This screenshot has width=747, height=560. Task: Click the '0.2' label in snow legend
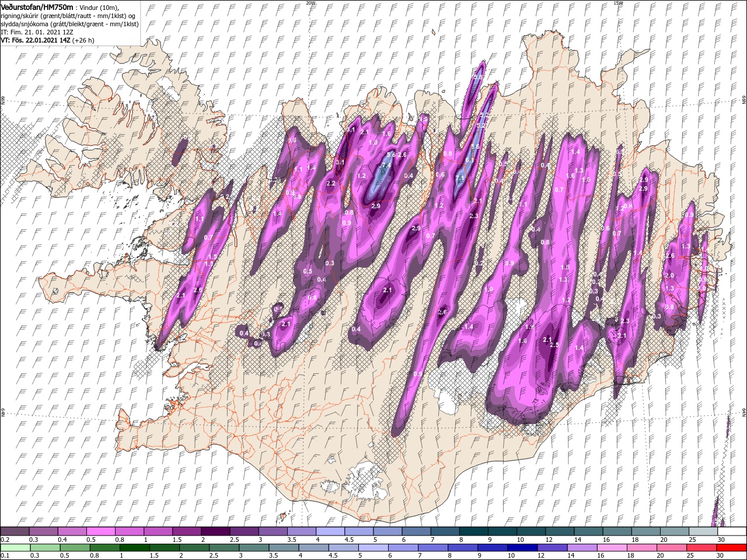point(5,540)
